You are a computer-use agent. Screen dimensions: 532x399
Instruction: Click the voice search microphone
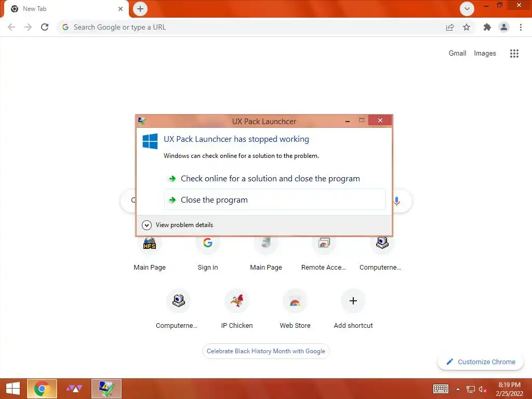[396, 201]
